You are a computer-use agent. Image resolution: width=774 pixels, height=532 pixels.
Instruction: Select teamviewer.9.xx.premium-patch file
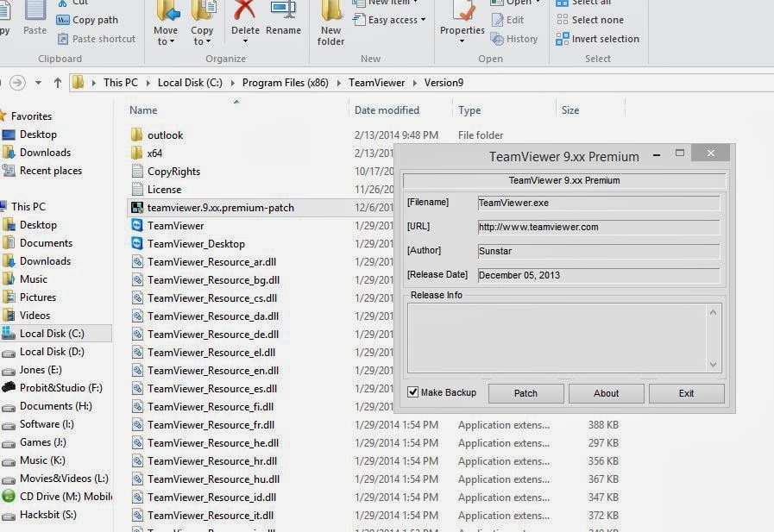(x=220, y=208)
